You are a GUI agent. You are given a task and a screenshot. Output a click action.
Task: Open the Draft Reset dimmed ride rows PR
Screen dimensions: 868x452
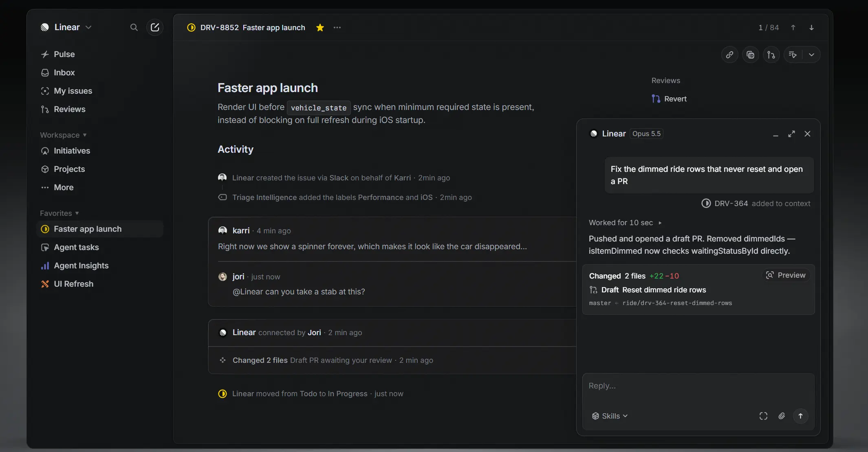coord(648,290)
